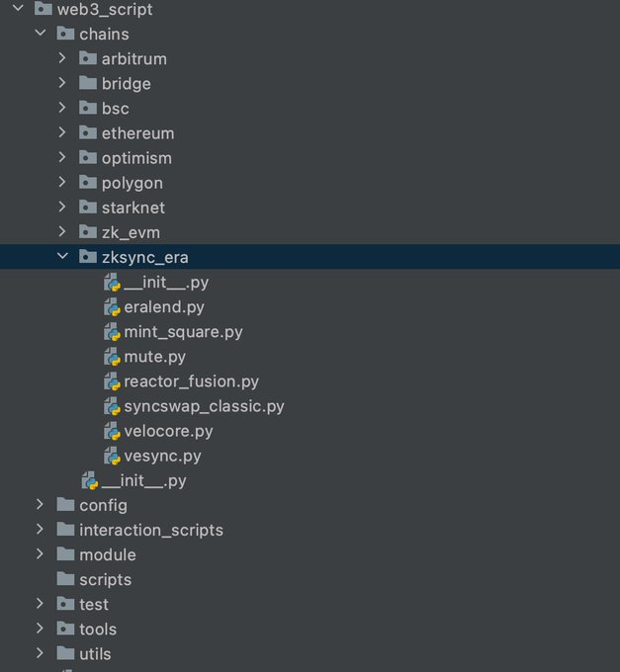This screenshot has width=620, height=672.
Task: Select the eralend.py file name
Action: pyautogui.click(x=164, y=307)
